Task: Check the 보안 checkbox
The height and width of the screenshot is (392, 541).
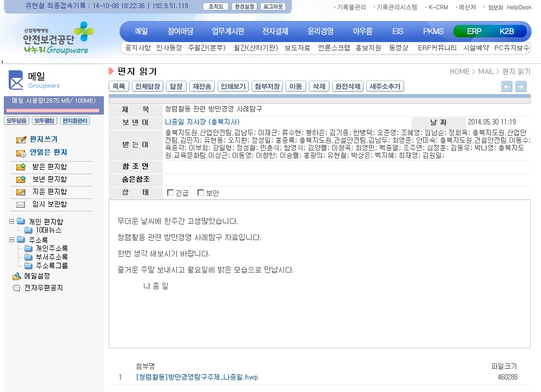Action: pos(201,192)
